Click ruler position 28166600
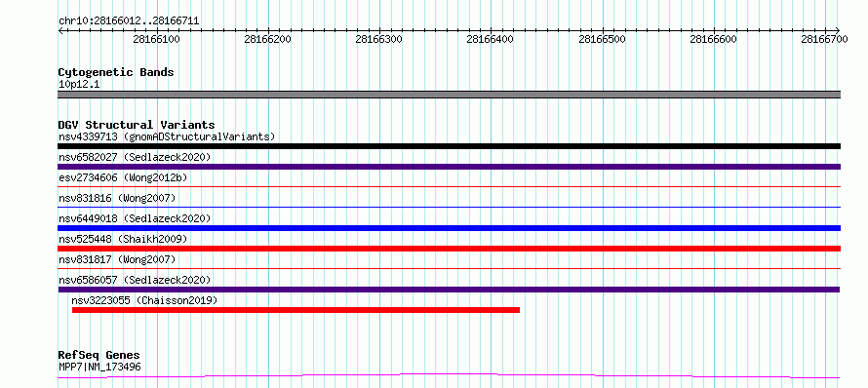 click(714, 39)
